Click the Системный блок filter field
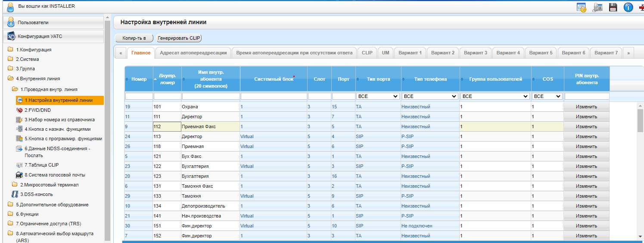The image size is (644, 243). pyautogui.click(x=274, y=96)
